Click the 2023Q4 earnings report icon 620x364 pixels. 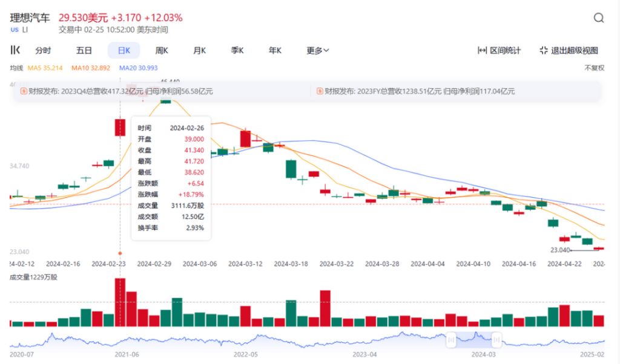pos(24,91)
